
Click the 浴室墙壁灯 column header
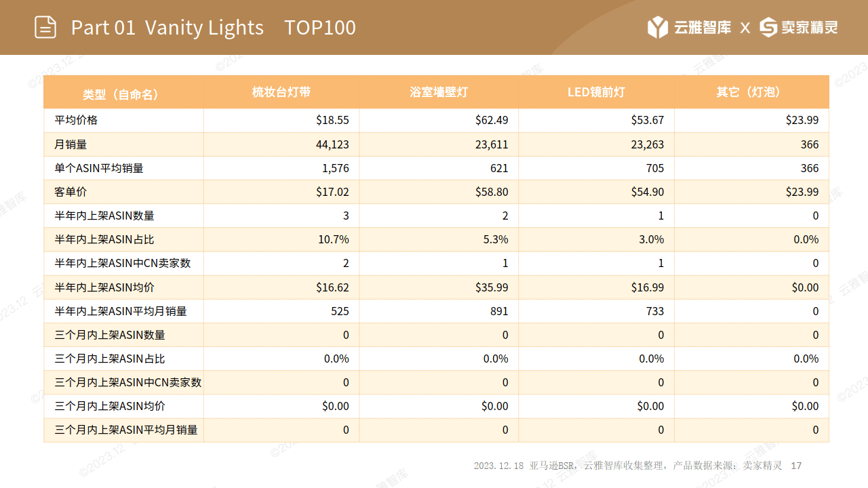tap(439, 92)
